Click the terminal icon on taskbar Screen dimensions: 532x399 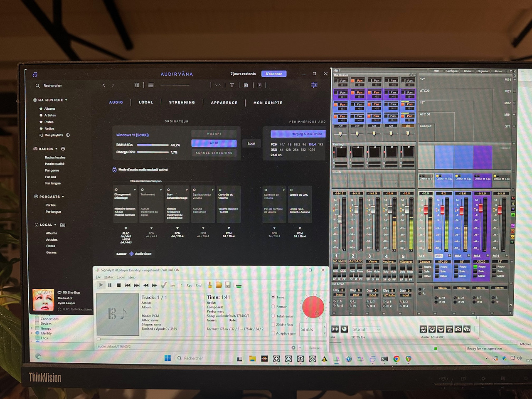[x=384, y=359]
